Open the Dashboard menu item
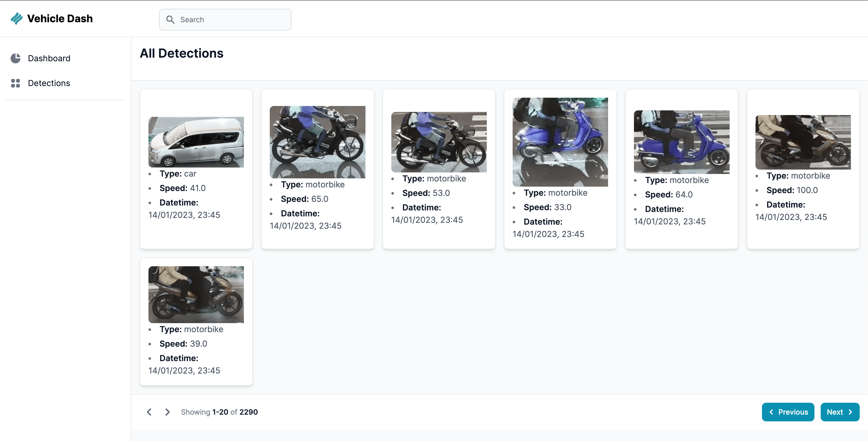Image resolution: width=868 pixels, height=441 pixels. pyautogui.click(x=49, y=58)
